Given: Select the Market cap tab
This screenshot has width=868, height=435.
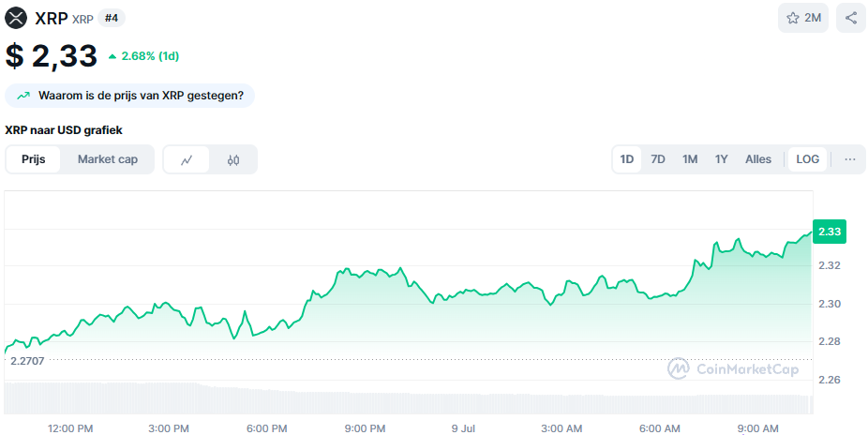Looking at the screenshot, I should pyautogui.click(x=108, y=159).
